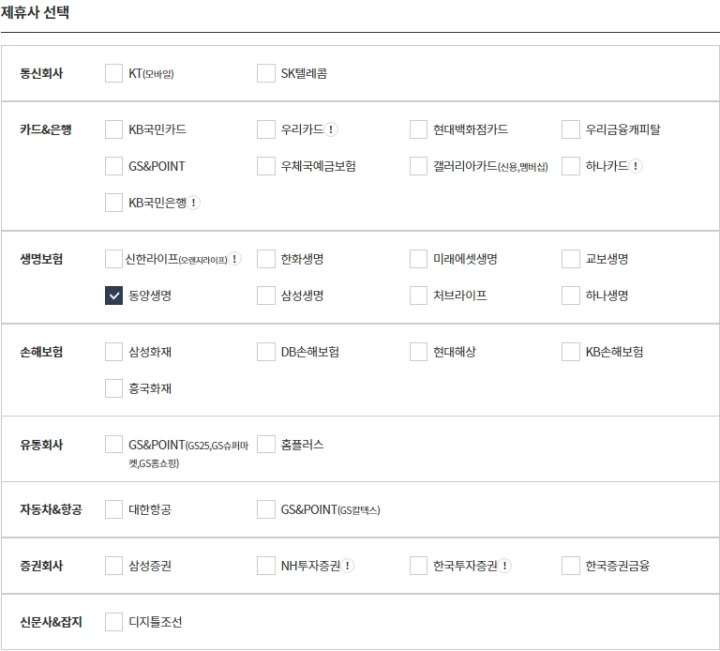Enable the 현대백화점카드 checkbox
The image size is (720, 651).
tap(418, 129)
